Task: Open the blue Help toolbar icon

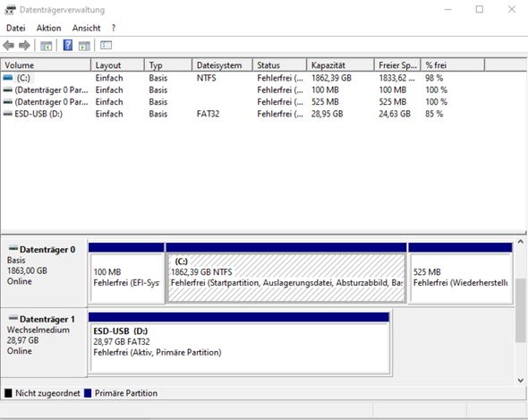Action: point(68,45)
